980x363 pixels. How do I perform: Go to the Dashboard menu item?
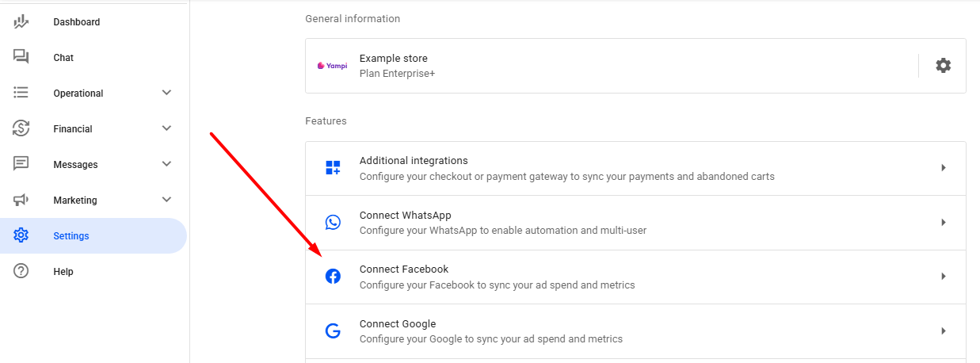[77, 22]
